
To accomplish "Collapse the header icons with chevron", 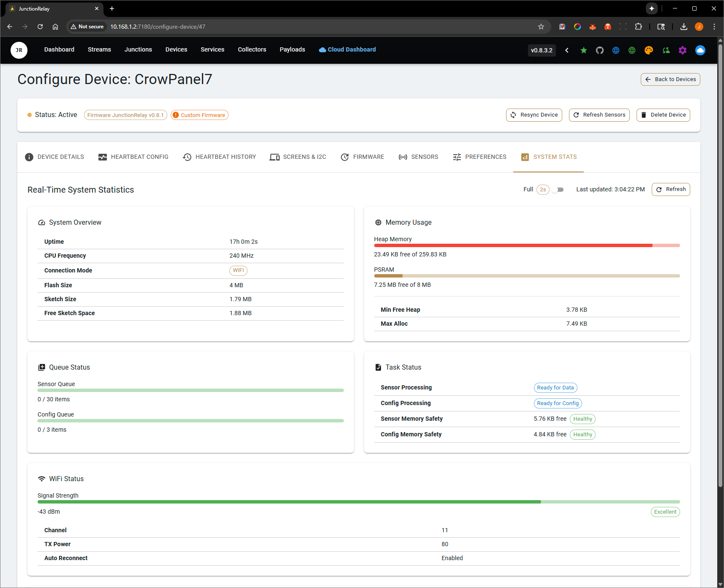I will click(x=567, y=50).
